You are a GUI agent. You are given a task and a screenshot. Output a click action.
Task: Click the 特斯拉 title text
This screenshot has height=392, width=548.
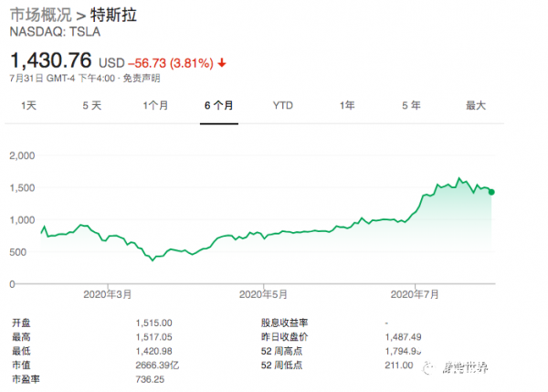pyautogui.click(x=113, y=15)
